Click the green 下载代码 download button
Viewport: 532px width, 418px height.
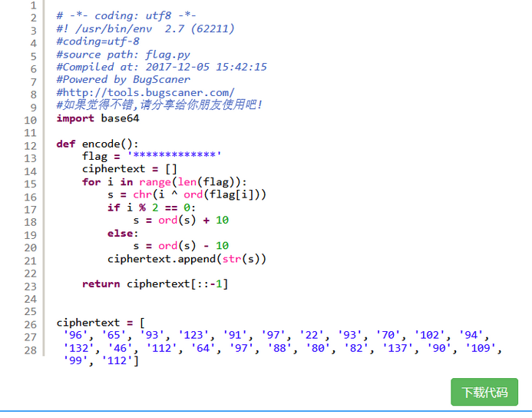click(x=484, y=392)
